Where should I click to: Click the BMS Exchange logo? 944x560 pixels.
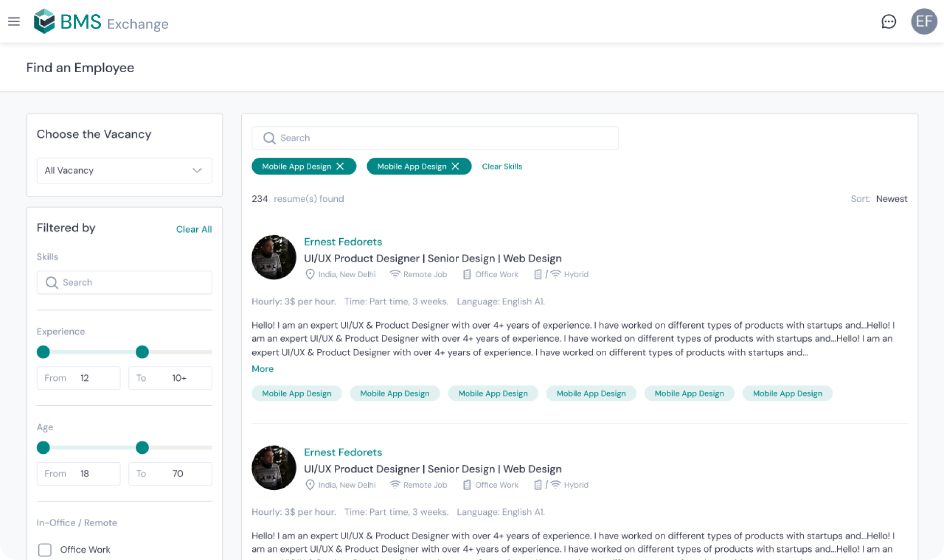101,22
